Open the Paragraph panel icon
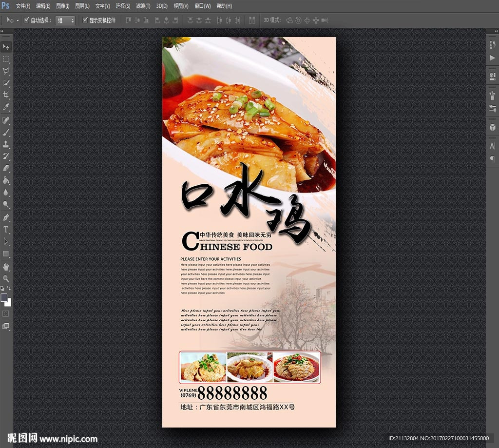 (x=492, y=159)
